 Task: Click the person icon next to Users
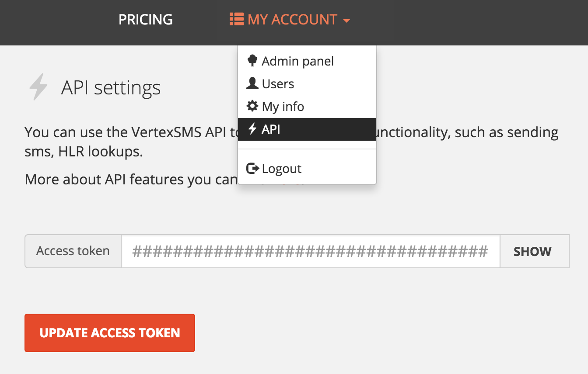point(252,83)
